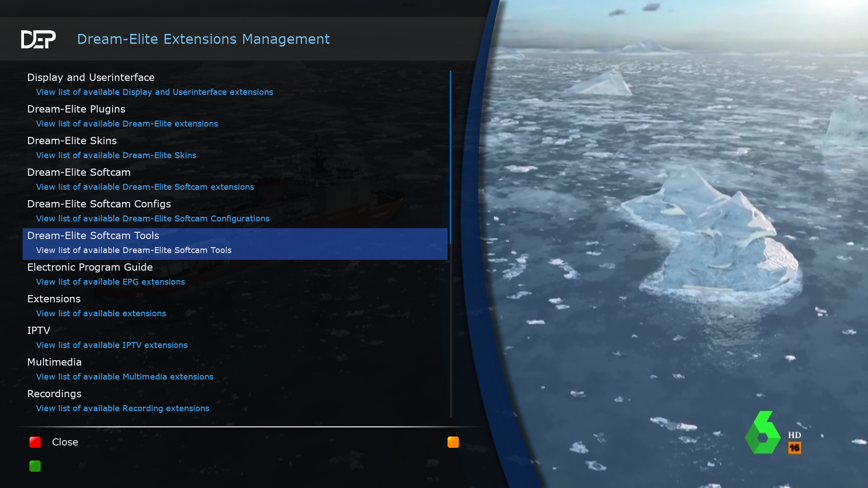The image size is (868, 488).
Task: Select Dream-Elite Skins list item
Action: (72, 141)
